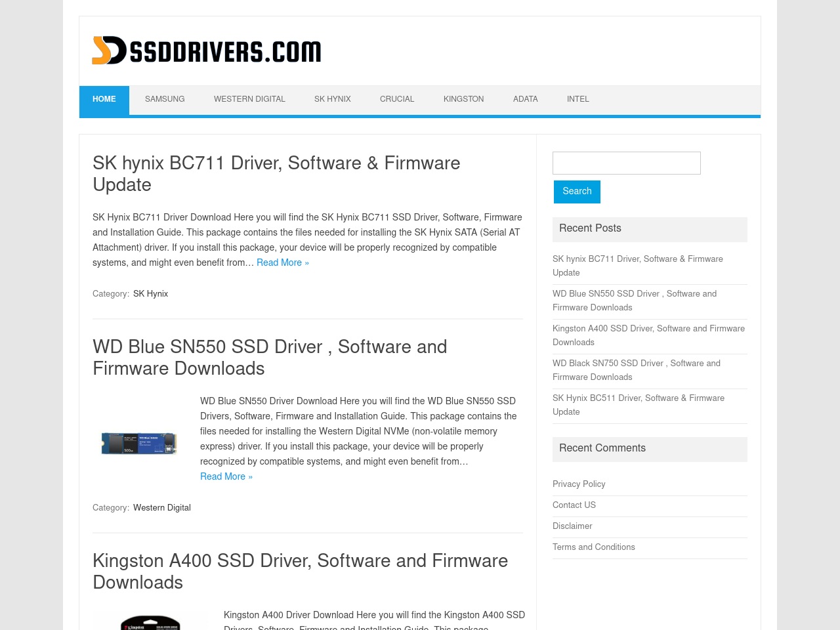The image size is (840, 630).
Task: Select INTEL in navigation bar
Action: coord(578,100)
